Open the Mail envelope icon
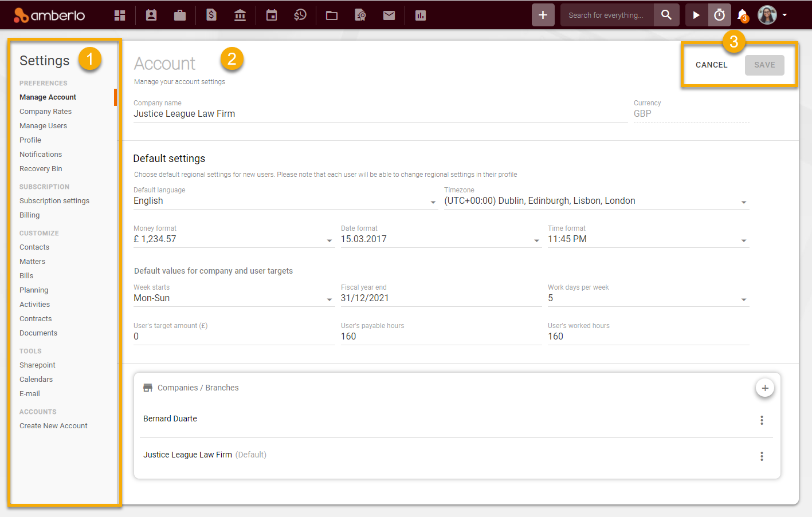 click(389, 15)
